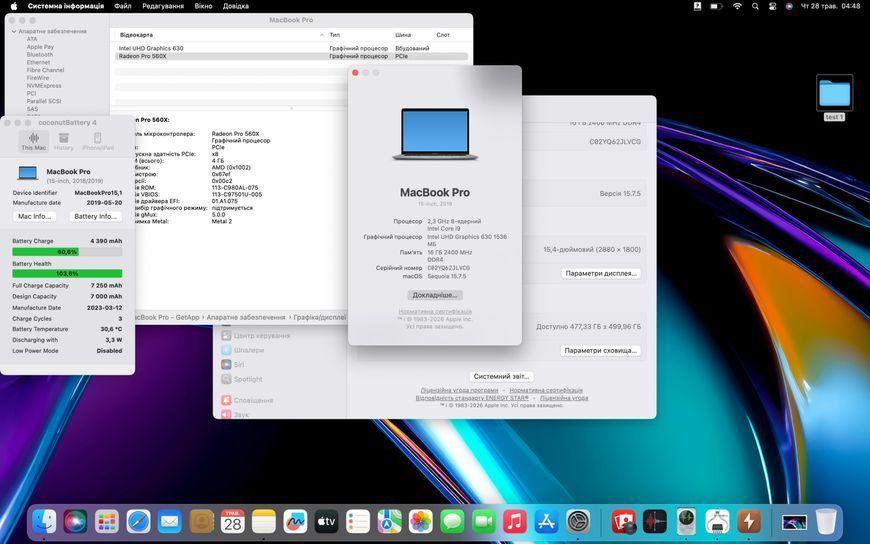Open Notes app from the Dock
The image size is (870, 544).
click(x=264, y=522)
